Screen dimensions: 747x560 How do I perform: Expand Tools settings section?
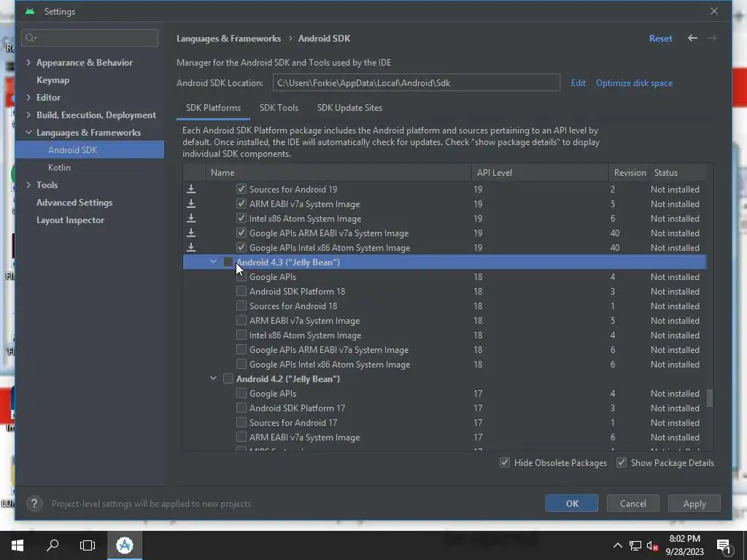tap(28, 184)
